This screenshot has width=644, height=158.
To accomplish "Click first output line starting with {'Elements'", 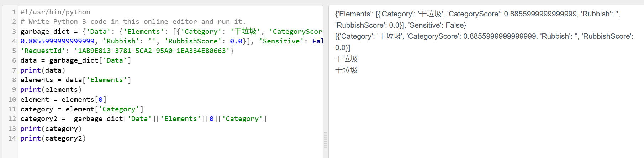I will 477,14.
